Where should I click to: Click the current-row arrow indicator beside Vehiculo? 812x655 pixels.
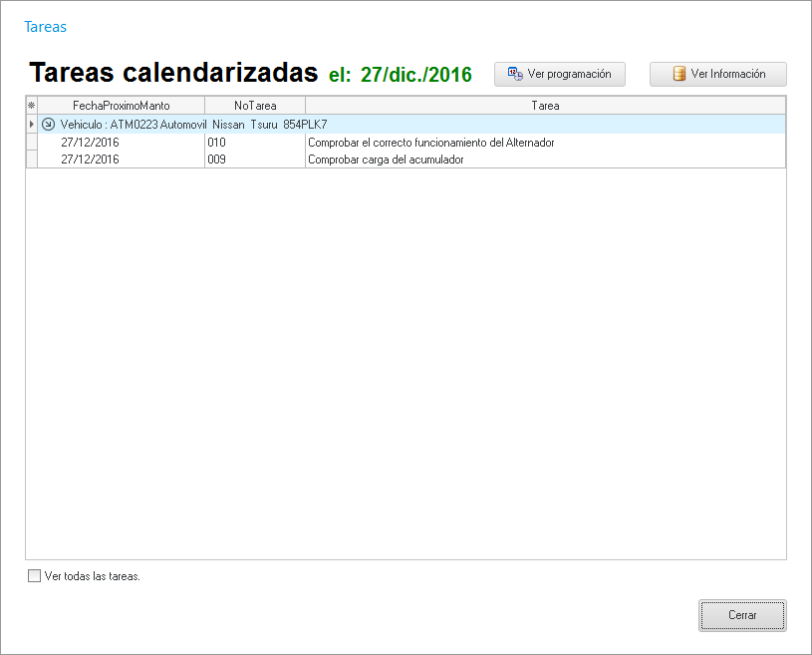point(31,125)
